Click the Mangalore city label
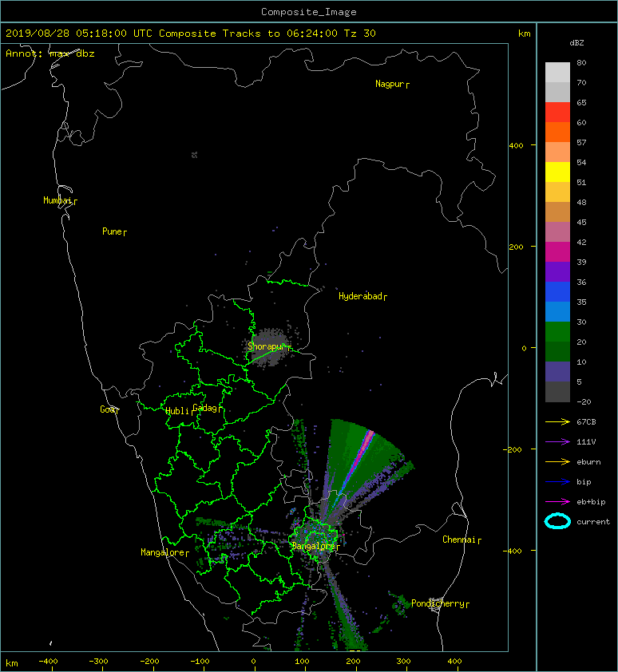Screen dimensions: 618x672 click(164, 552)
